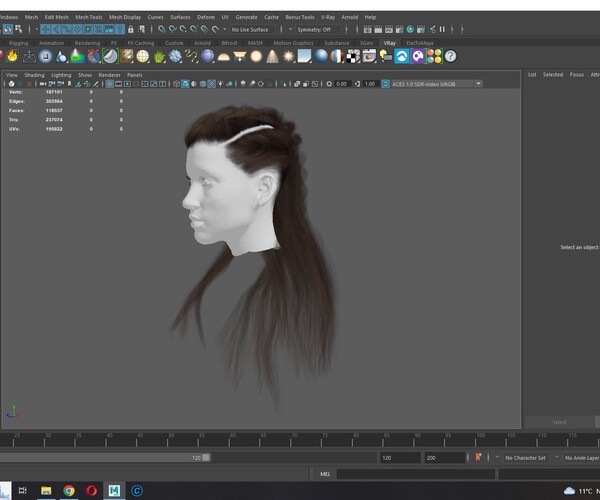Click the V-Ray plane grid sphere icon
Viewport: 600px width, 500px height.
[143, 56]
